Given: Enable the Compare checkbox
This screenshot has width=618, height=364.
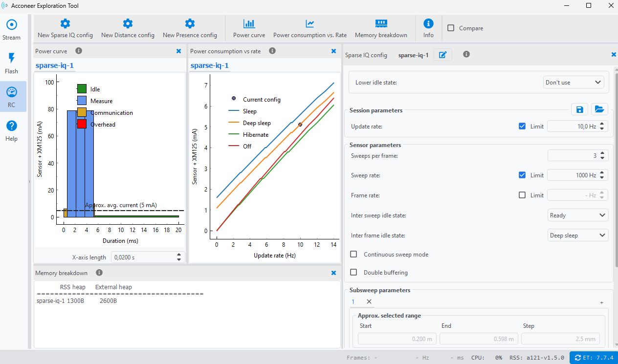Looking at the screenshot, I should pos(451,28).
